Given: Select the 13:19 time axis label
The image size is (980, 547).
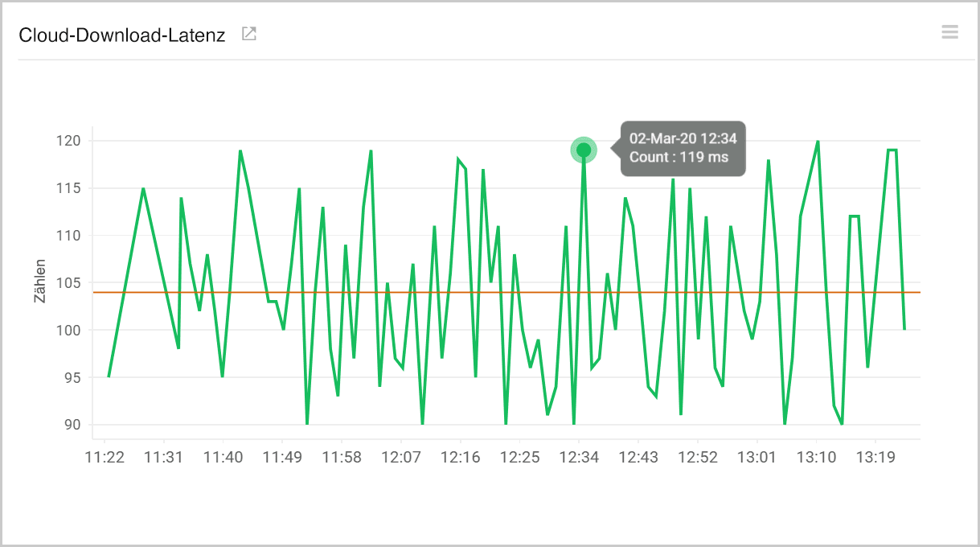Looking at the screenshot, I should pyautogui.click(x=876, y=457).
